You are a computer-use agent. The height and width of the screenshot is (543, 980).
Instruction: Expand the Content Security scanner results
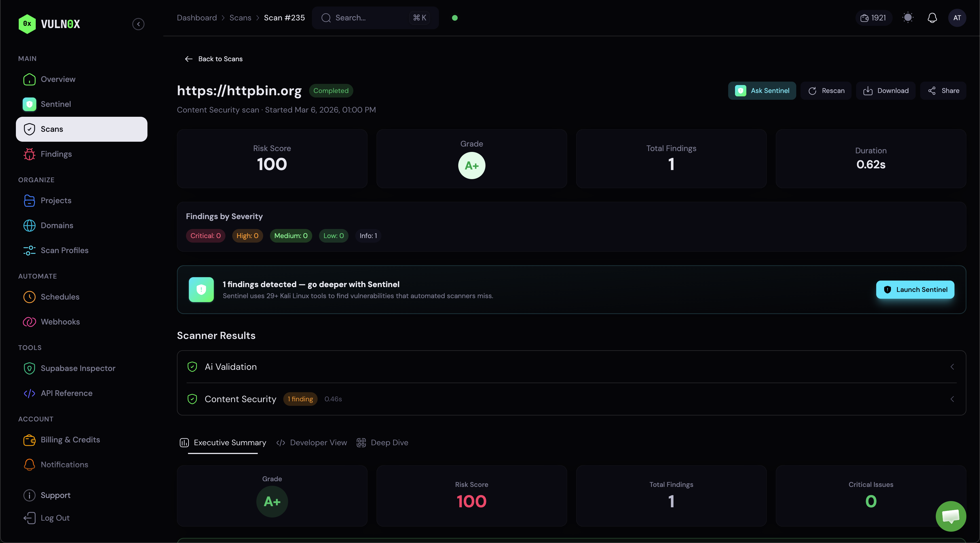952,399
